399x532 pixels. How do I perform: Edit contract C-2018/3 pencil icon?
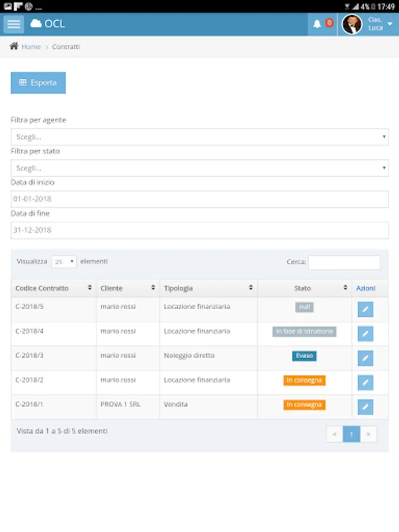pos(365,358)
